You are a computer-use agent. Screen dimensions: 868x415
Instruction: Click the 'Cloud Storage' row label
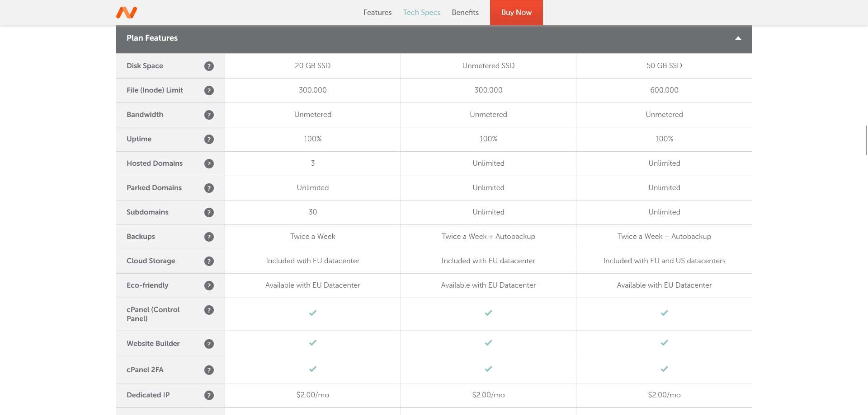(151, 261)
